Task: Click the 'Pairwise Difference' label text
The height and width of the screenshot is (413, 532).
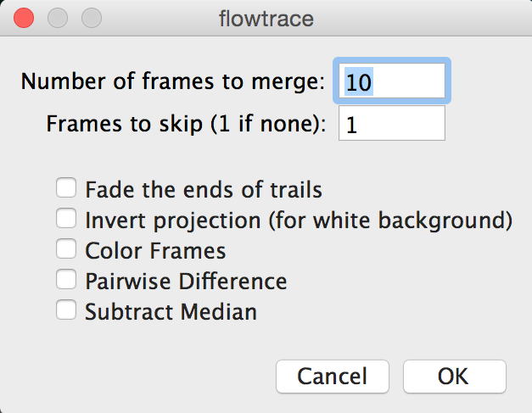Action: (186, 281)
